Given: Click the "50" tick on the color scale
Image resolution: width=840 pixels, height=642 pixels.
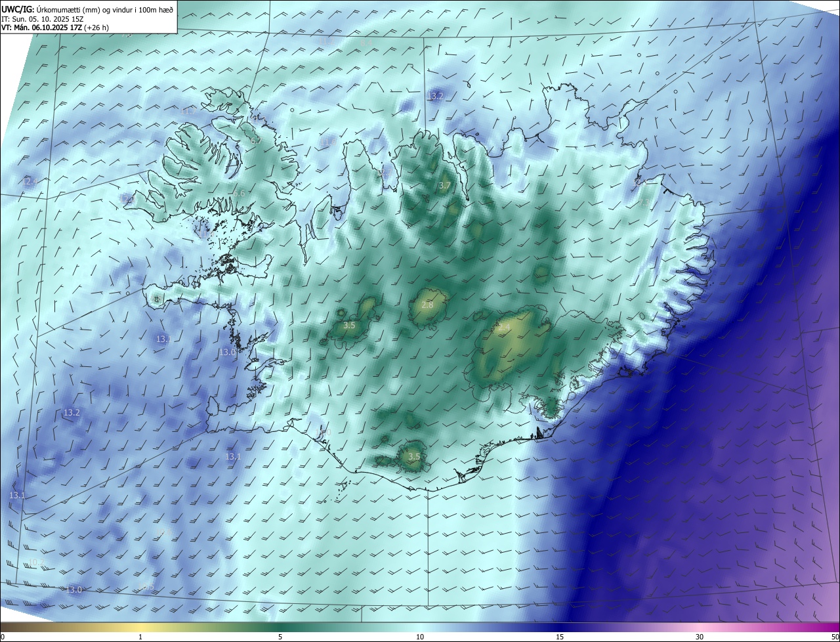Looking at the screenshot, I should coord(835,637).
